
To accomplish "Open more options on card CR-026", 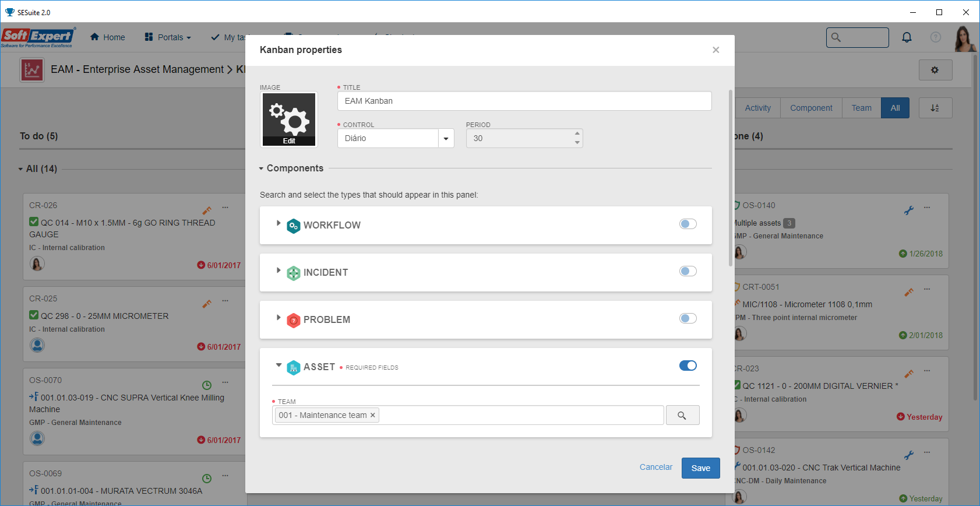I will (225, 208).
